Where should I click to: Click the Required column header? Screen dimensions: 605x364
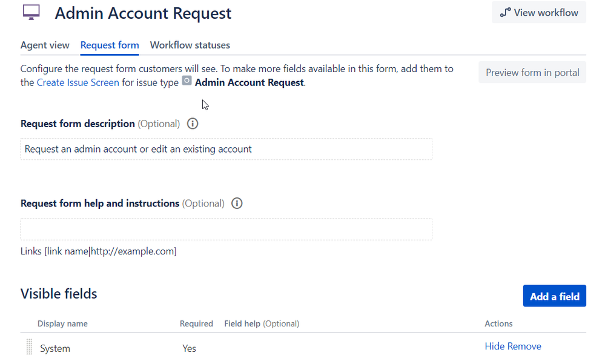196,323
